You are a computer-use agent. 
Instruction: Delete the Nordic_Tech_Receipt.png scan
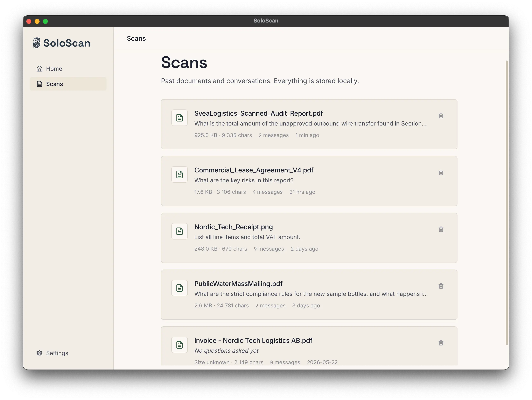click(441, 229)
